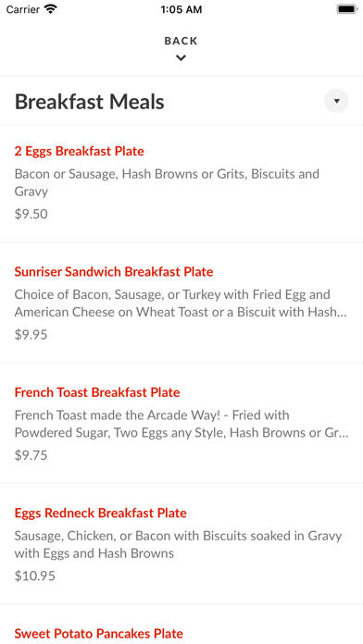Viewport: 363px width, 644px height.
Task: Select 2 Eggs Breakfast Plate
Action: point(80,151)
